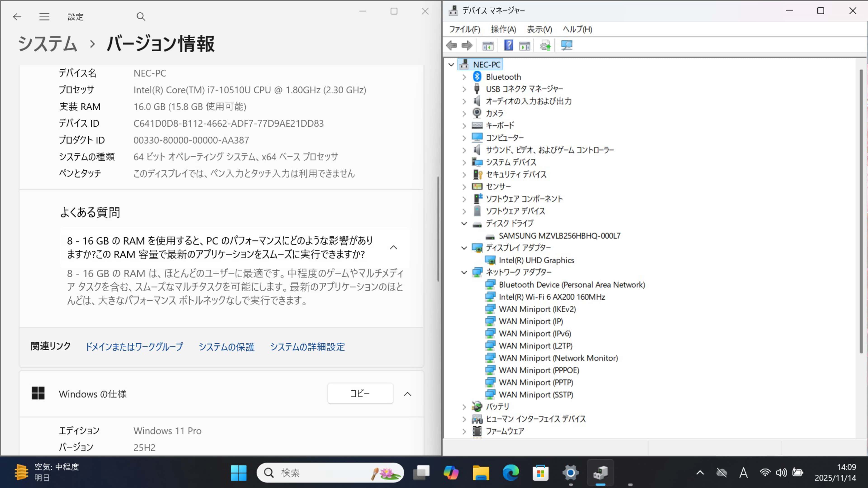The height and width of the screenshot is (488, 868).
Task: Expand the Bluetooth device category
Action: coord(464,77)
